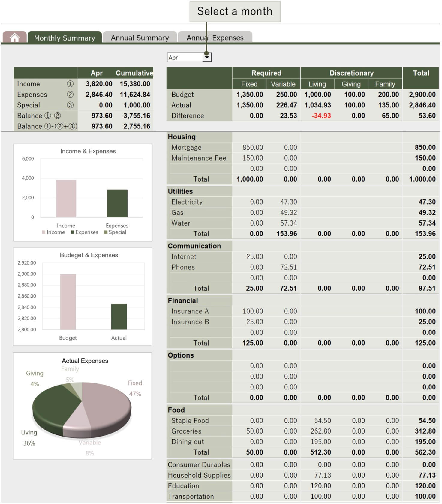
Task: Open the Annual Expenses tab
Action: tap(215, 38)
